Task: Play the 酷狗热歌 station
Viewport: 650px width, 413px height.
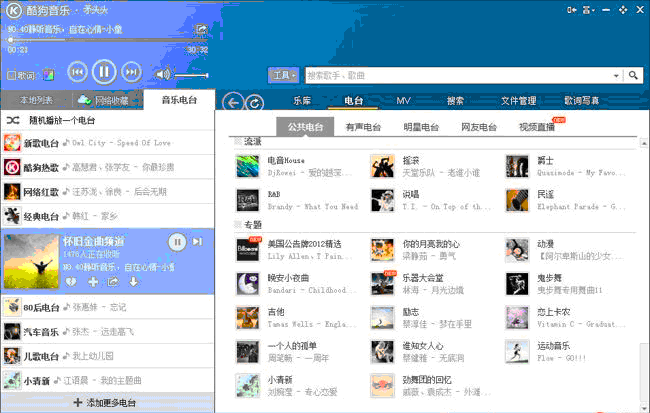Action: [x=108, y=167]
